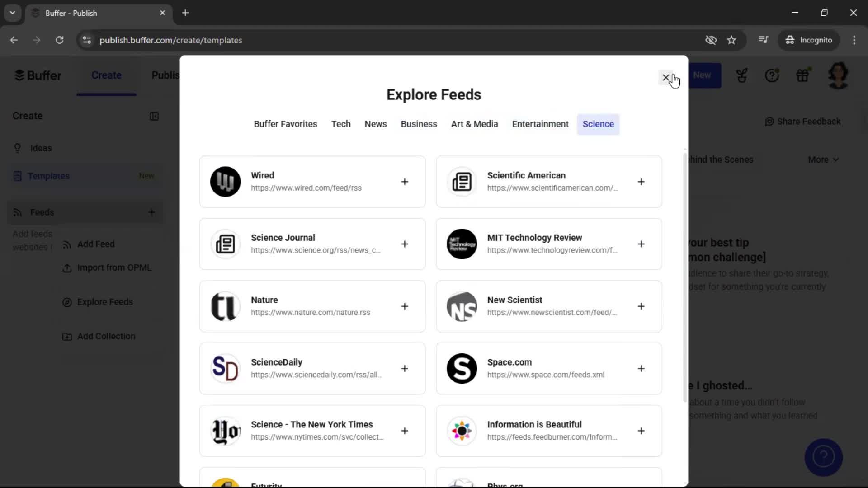
Task: Click the Buffer logo in the top left
Action: 38,75
